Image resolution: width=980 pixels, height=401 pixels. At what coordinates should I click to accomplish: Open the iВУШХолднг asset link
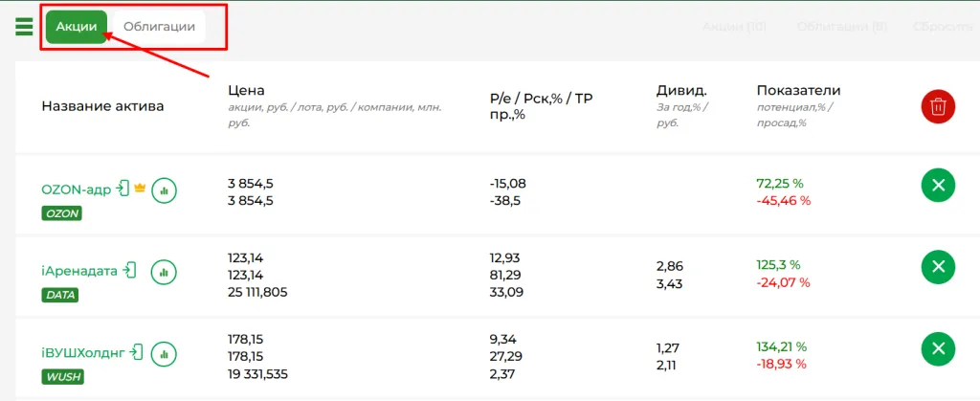coord(84,352)
